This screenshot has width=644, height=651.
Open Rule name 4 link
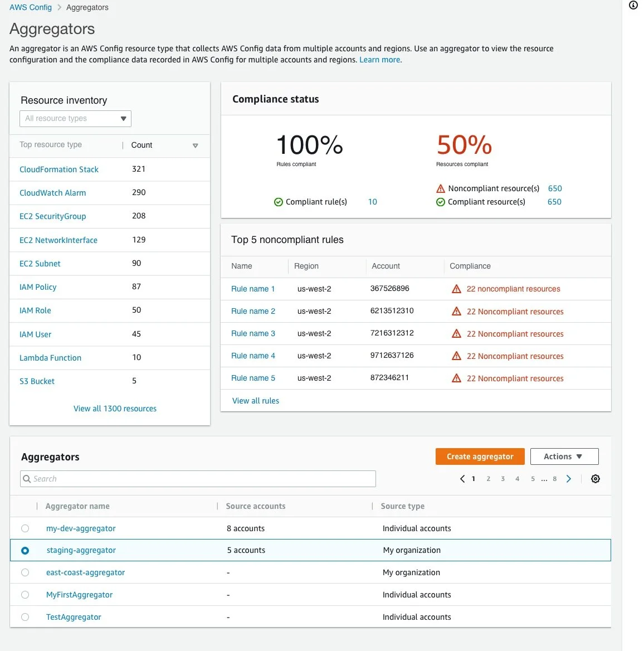[x=253, y=356]
